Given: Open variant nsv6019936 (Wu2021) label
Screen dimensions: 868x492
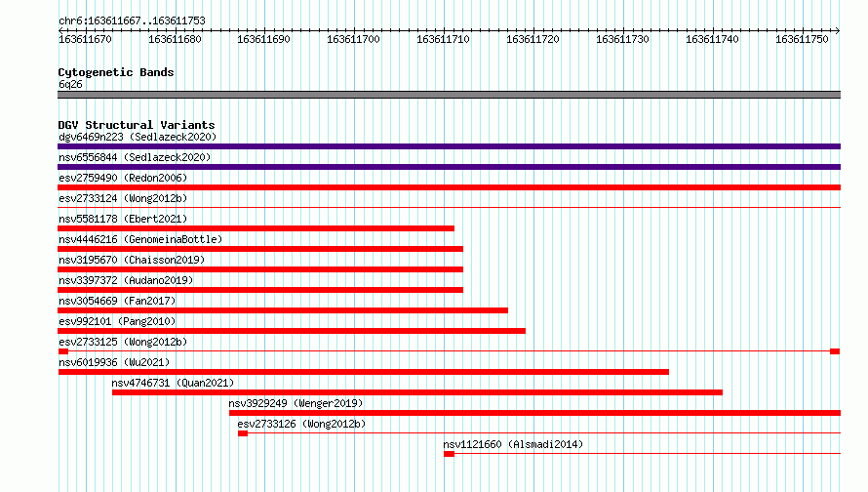Looking at the screenshot, I should click(114, 362).
